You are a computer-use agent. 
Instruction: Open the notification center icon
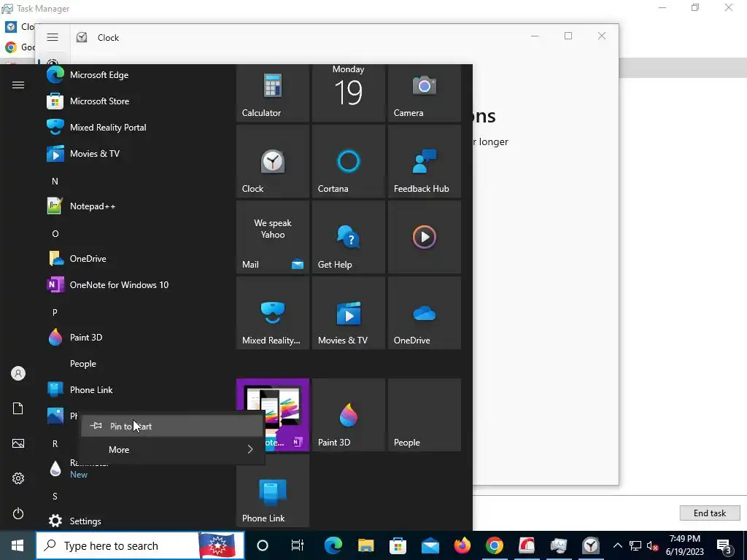(724, 545)
